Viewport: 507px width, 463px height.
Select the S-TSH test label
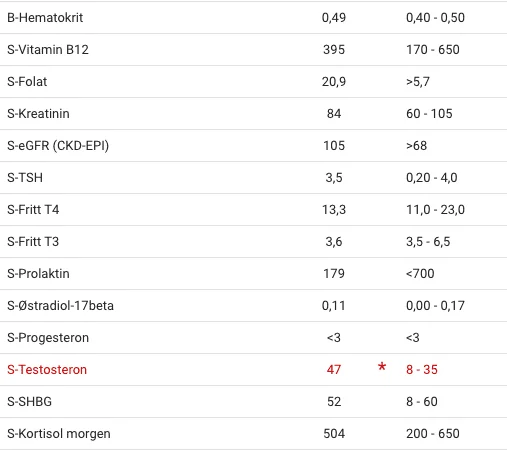coord(25,178)
